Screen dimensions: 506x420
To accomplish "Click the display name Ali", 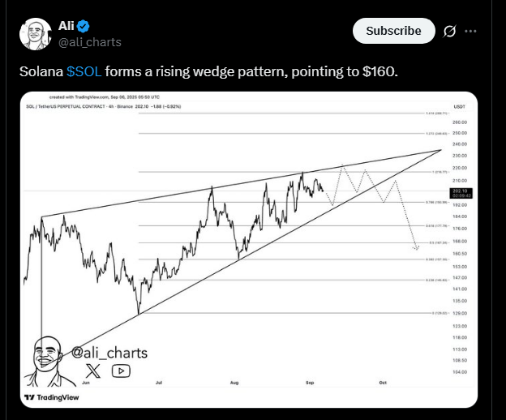I will coord(66,25).
